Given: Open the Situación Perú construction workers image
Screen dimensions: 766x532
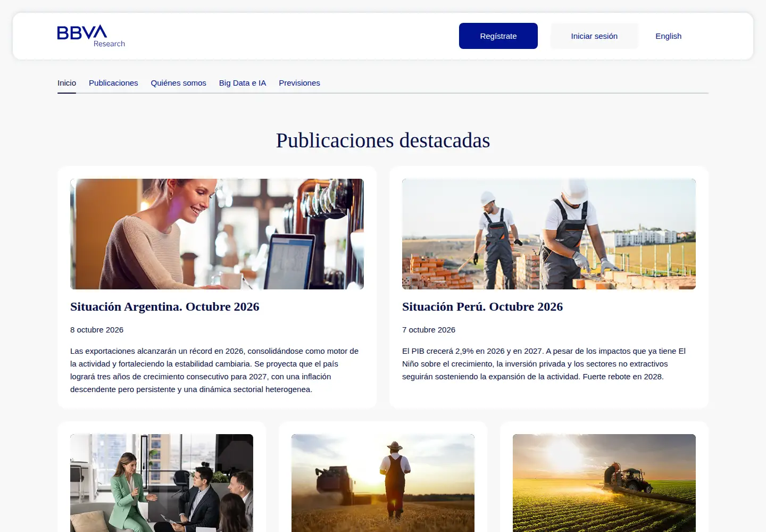Looking at the screenshot, I should (549, 234).
